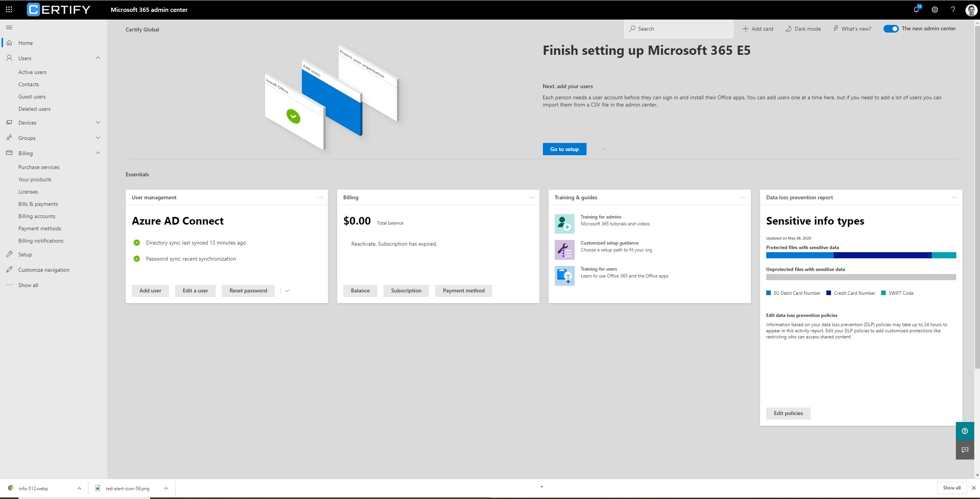Click the Devices icon in sidebar
The height and width of the screenshot is (499, 980).
[9, 122]
